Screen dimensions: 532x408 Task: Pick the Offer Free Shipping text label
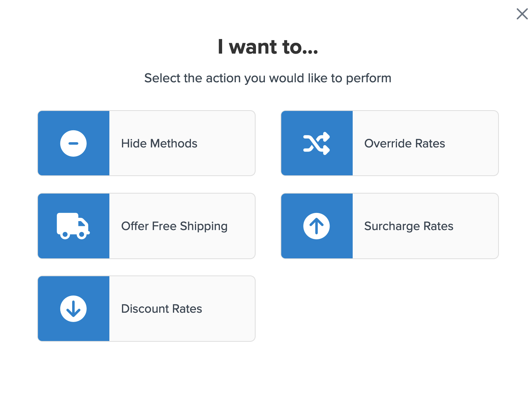click(x=174, y=226)
